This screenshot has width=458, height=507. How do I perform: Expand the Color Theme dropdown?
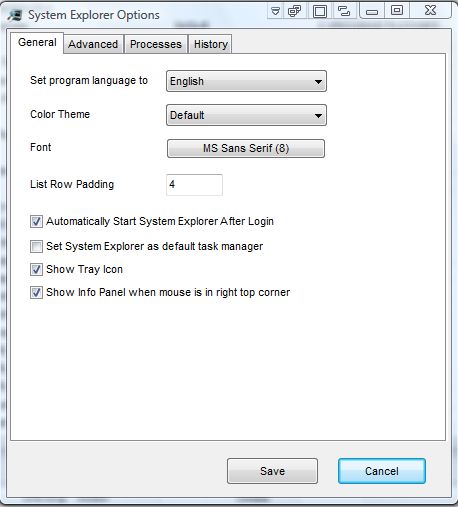[x=246, y=115]
